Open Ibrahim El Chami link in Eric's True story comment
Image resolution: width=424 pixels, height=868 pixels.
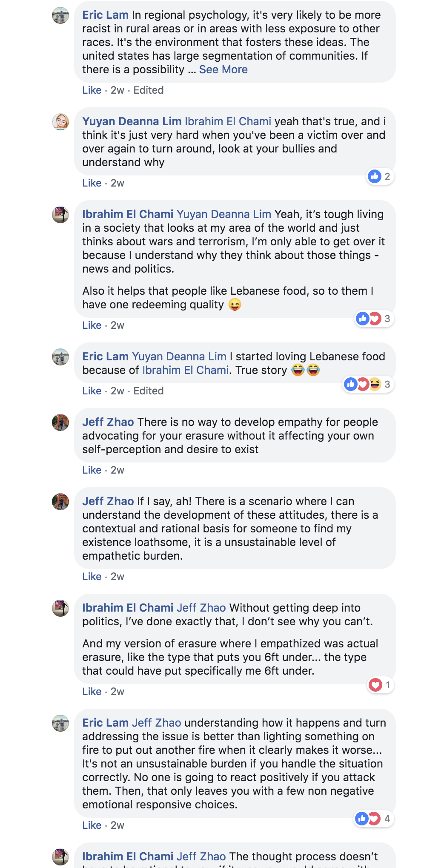click(x=186, y=370)
